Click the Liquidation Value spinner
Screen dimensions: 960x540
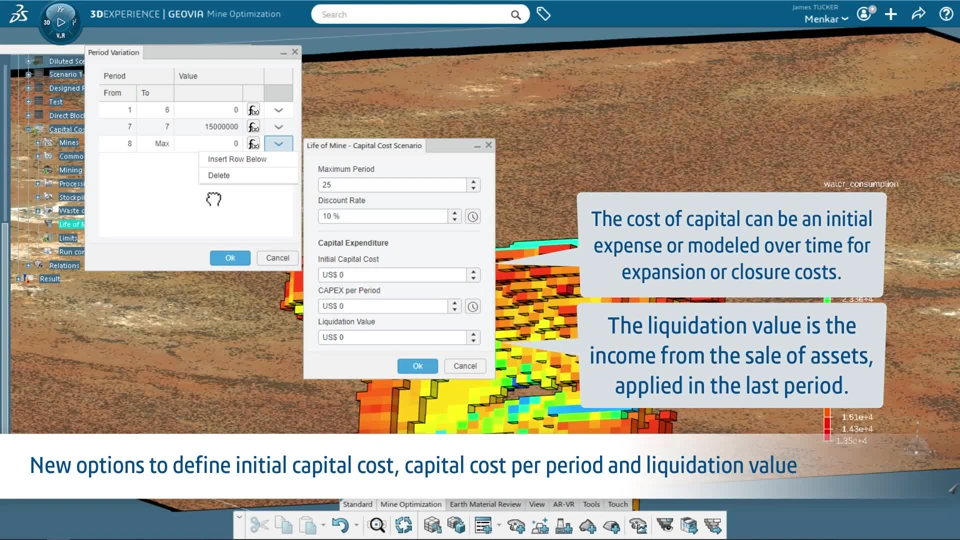click(x=473, y=337)
